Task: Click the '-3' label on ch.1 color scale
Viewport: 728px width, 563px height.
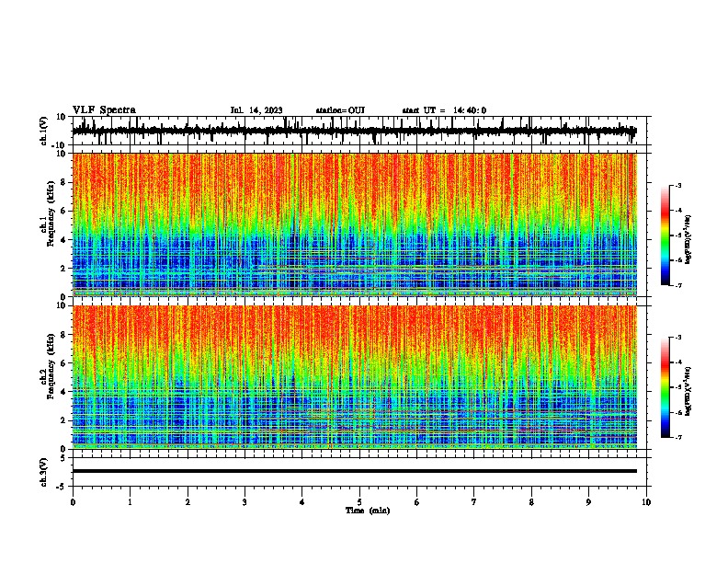Action: (x=677, y=185)
